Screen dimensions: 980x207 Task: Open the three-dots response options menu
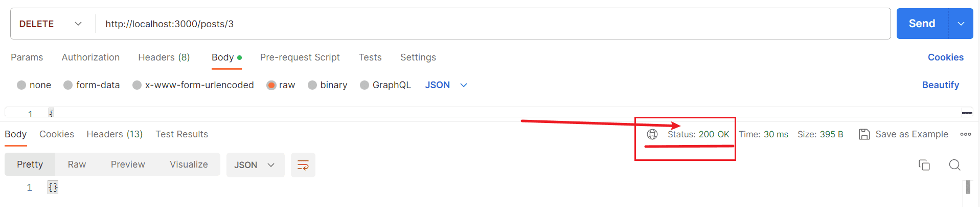tap(966, 134)
